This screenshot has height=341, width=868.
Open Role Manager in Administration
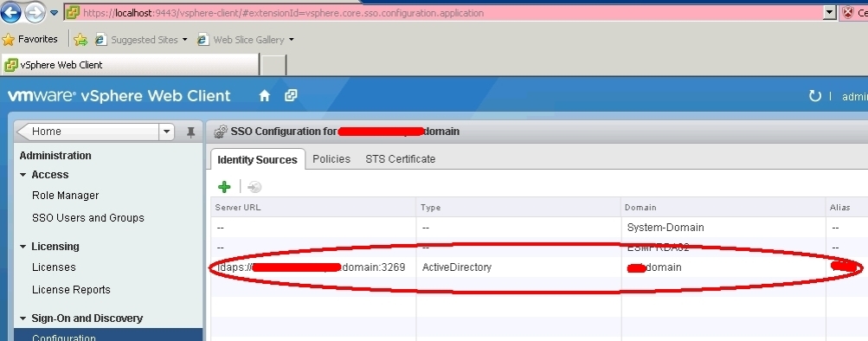(65, 196)
